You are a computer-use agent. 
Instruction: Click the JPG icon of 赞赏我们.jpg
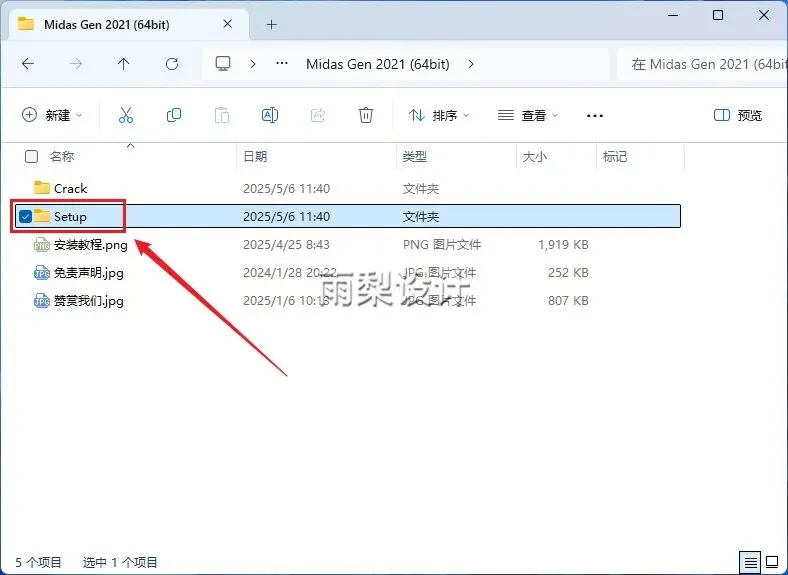42,301
